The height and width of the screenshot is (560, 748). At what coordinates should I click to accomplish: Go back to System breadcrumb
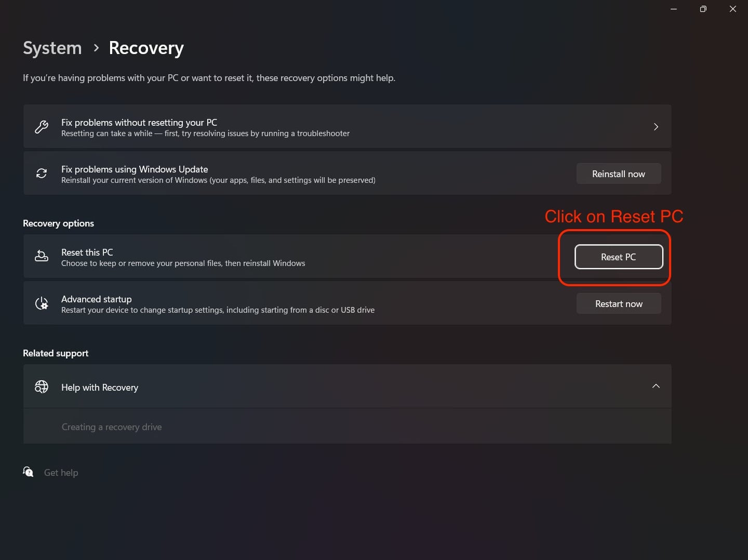tap(52, 48)
